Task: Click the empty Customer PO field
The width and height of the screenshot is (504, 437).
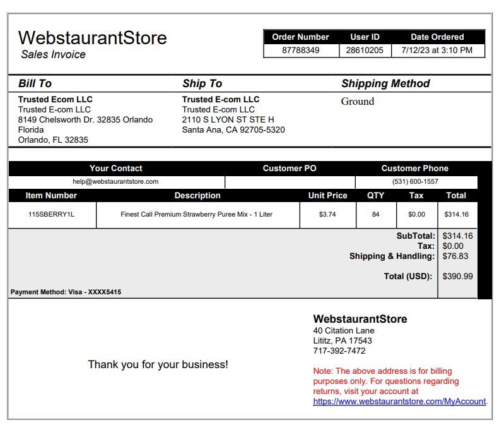Action: click(x=290, y=182)
